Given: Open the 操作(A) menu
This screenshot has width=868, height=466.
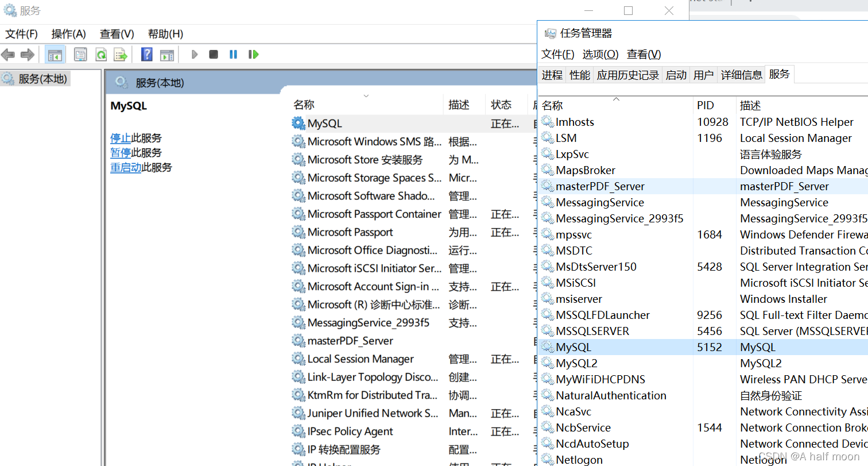Looking at the screenshot, I should click(x=69, y=34).
